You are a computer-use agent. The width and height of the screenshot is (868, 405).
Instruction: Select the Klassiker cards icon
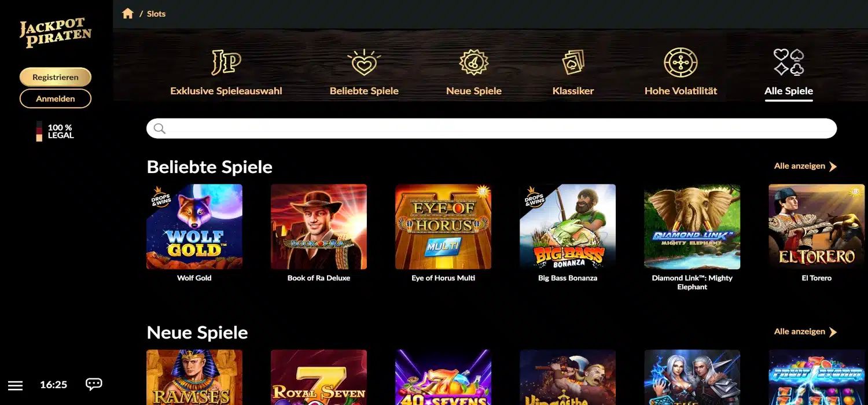tap(573, 62)
